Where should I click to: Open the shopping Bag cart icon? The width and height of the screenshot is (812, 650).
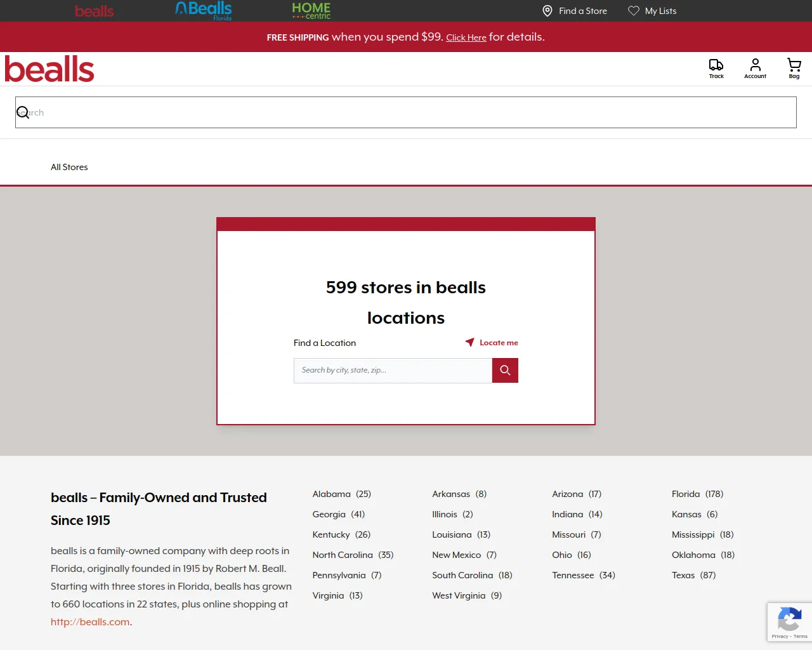pyautogui.click(x=794, y=65)
